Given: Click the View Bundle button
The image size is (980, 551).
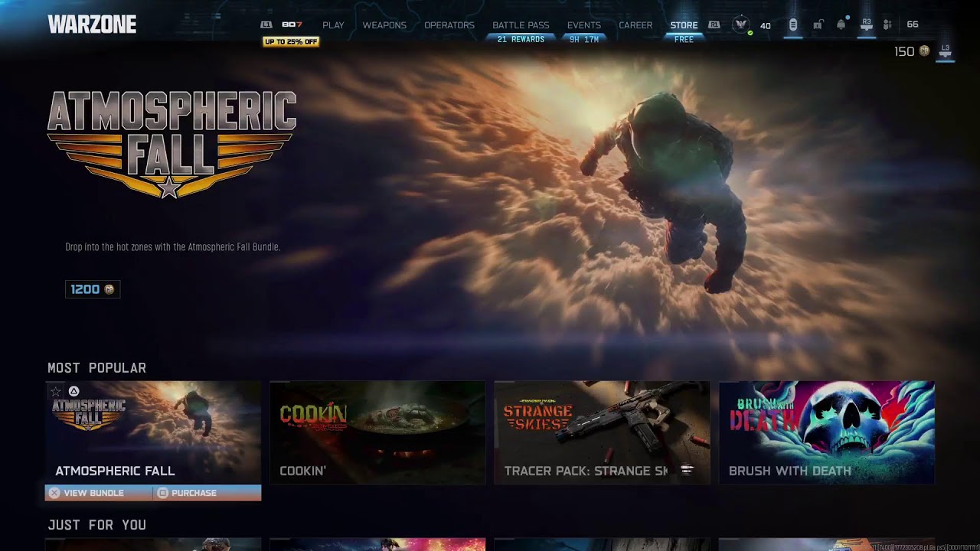Looking at the screenshot, I should coord(98,493).
